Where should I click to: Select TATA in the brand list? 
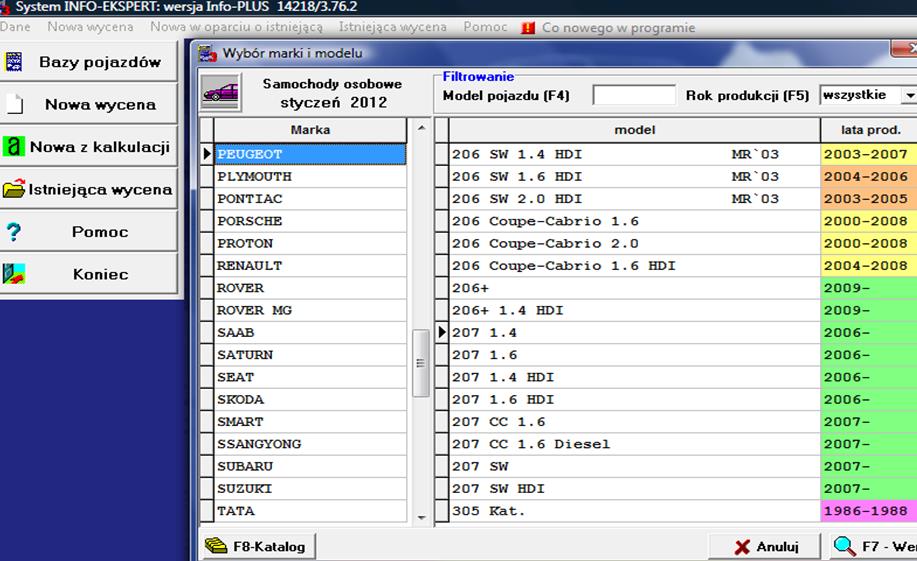(310, 511)
